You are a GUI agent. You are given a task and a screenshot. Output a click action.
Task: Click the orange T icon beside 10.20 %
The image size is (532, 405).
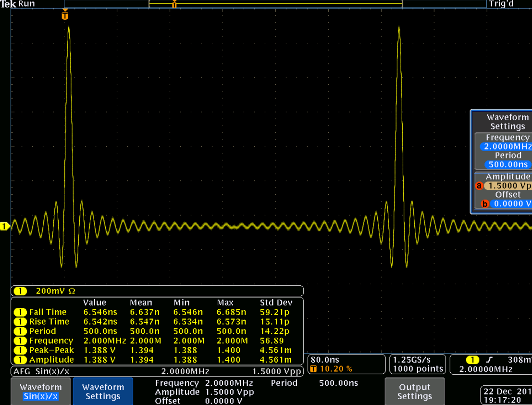coord(313,369)
